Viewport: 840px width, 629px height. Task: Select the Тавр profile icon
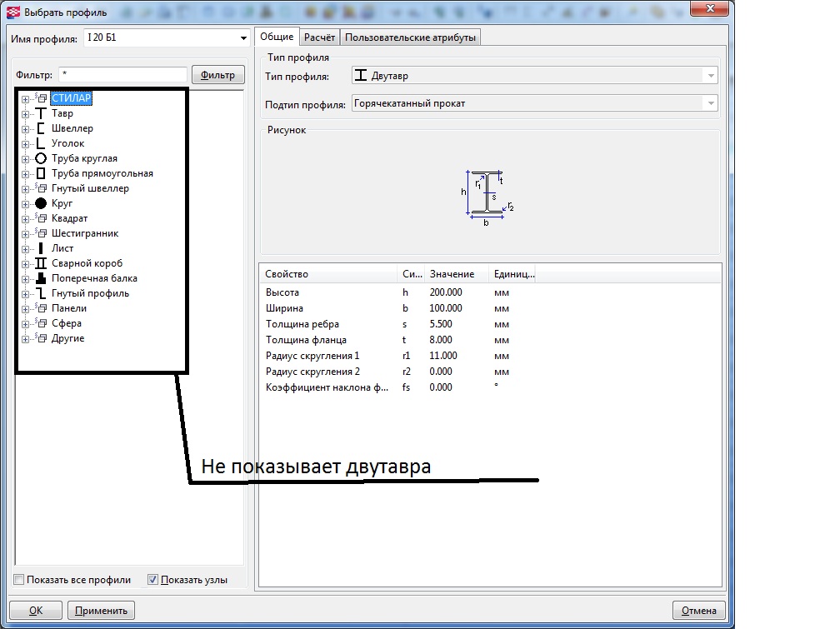(x=40, y=113)
